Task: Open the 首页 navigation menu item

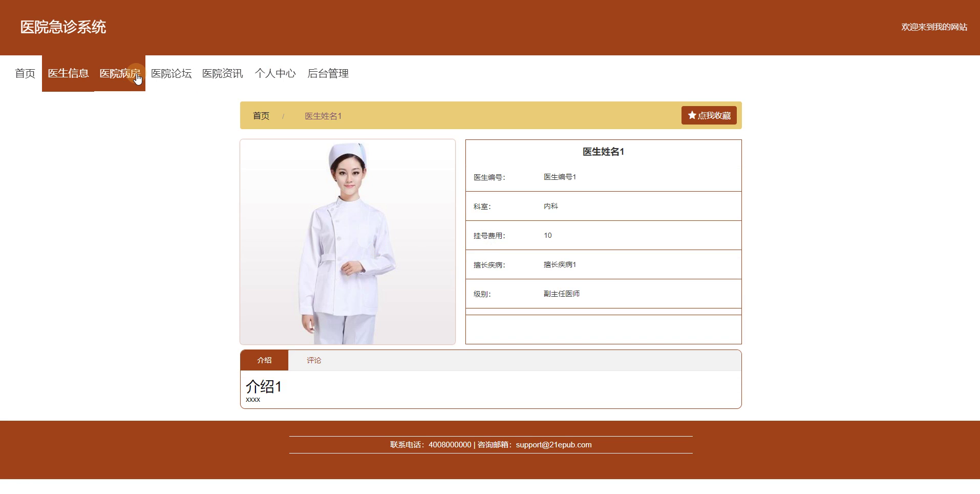Action: 25,73
